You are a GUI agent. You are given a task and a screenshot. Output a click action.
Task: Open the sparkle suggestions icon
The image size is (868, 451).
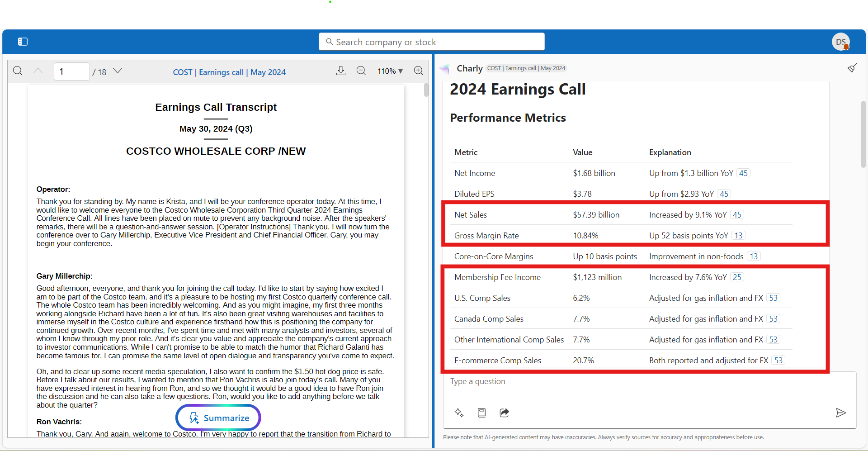(459, 413)
